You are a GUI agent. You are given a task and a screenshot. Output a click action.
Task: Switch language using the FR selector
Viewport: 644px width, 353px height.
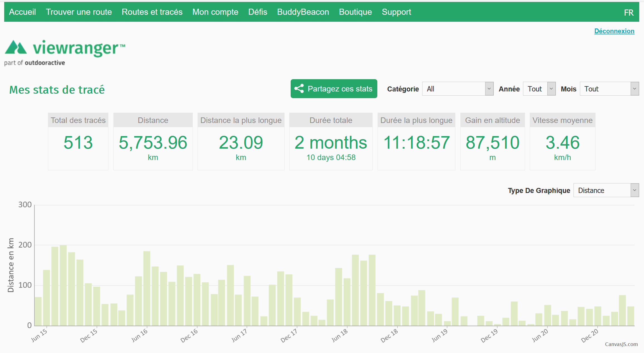[x=628, y=13]
